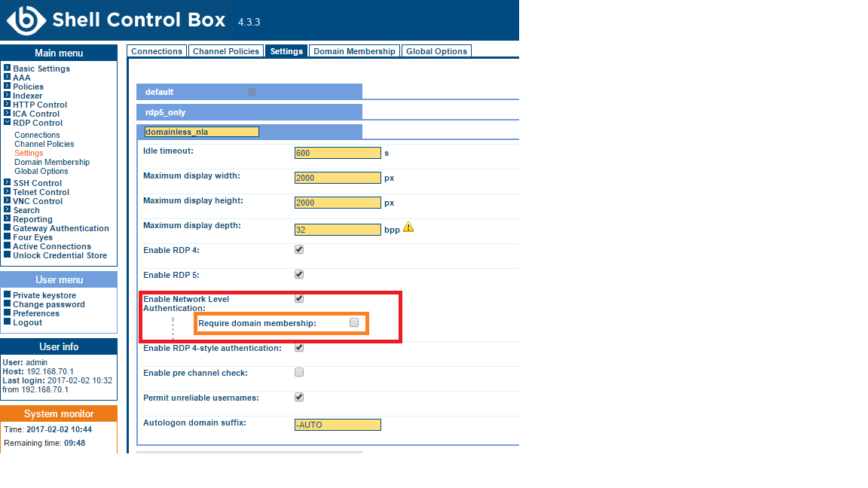Expand the rdp5_only settings row
This screenshot has width=868, height=488.
[249, 112]
